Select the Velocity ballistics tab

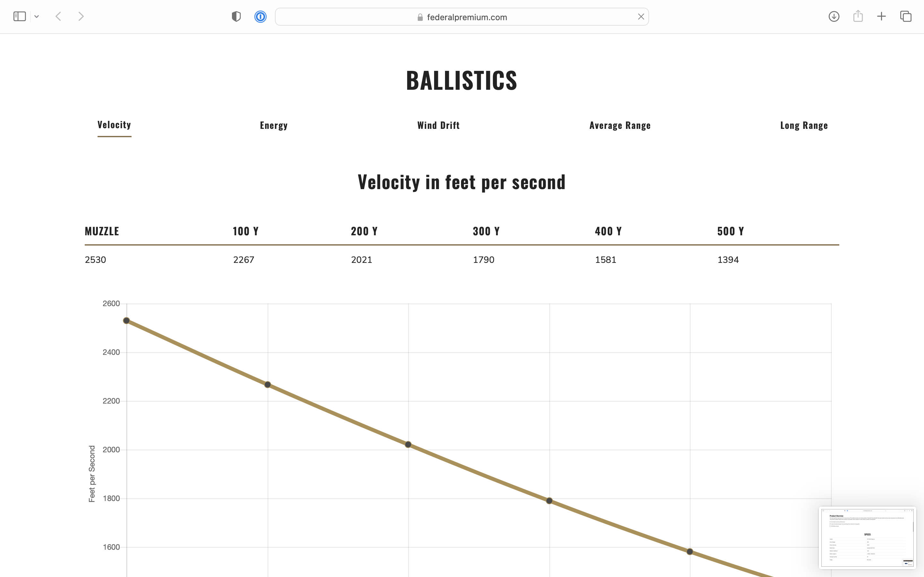[x=114, y=125]
